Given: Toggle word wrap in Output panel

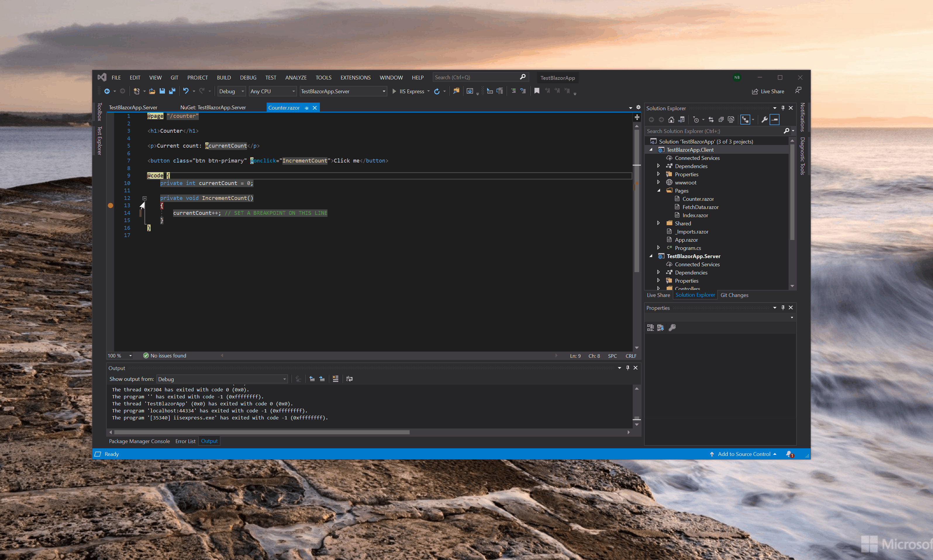Looking at the screenshot, I should pos(349,379).
